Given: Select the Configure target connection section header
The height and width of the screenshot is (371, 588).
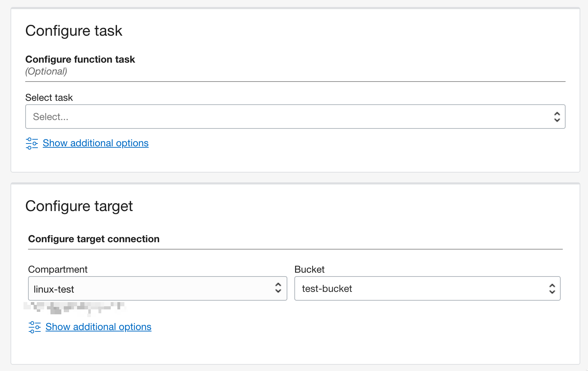Looking at the screenshot, I should [94, 239].
